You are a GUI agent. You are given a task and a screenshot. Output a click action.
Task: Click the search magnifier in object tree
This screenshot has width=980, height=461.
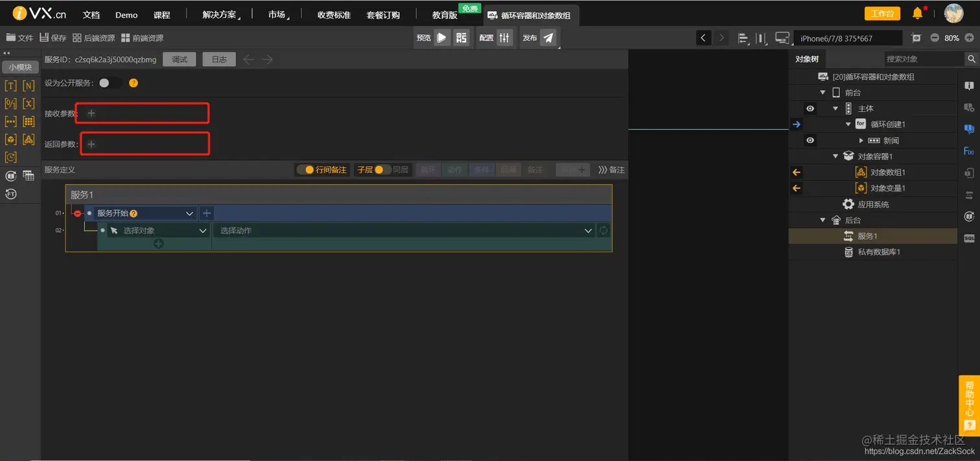click(972, 59)
